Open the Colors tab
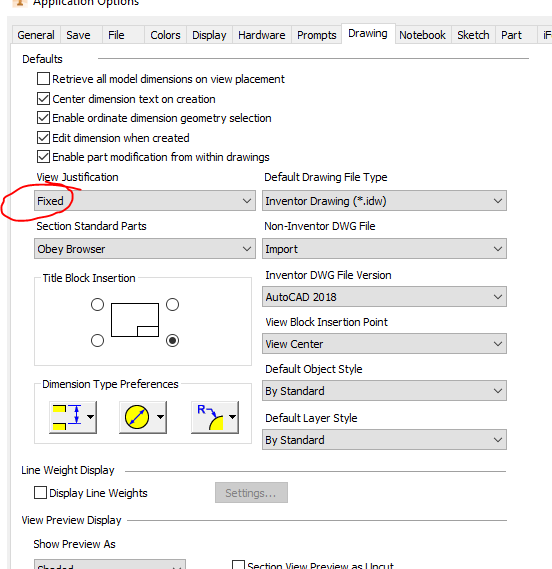The height and width of the screenshot is (569, 552). pos(165,35)
